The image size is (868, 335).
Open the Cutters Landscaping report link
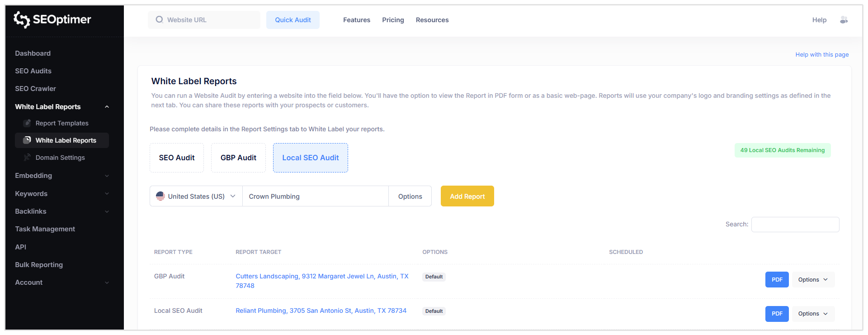[322, 281]
